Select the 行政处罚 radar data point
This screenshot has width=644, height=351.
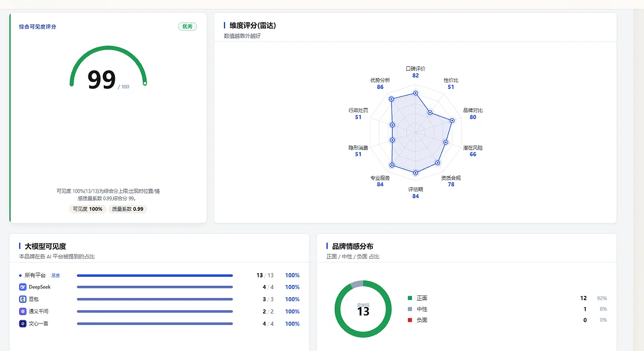point(392,125)
